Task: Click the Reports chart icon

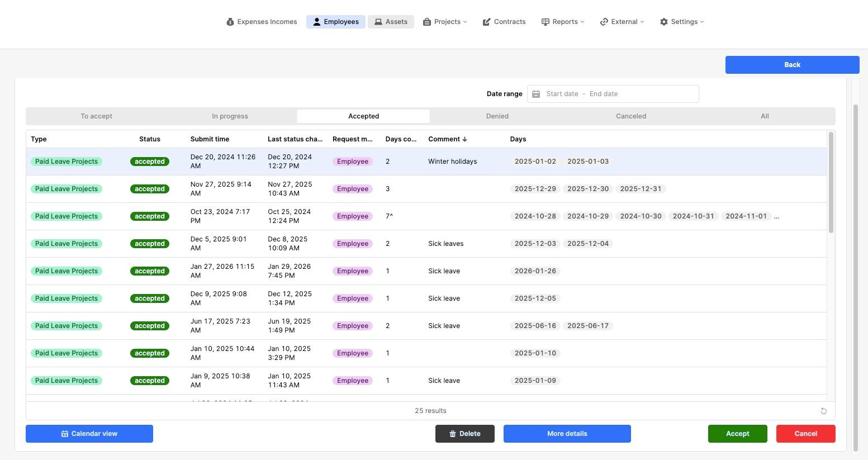Action: pos(546,22)
